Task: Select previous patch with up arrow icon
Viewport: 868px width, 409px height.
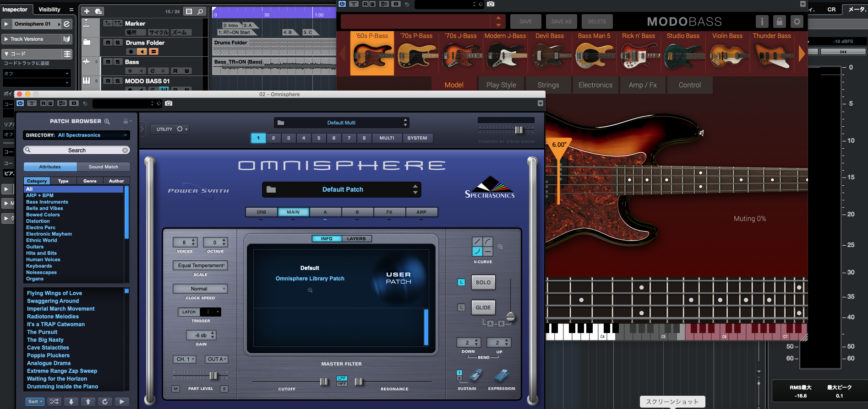Action: 88,402
